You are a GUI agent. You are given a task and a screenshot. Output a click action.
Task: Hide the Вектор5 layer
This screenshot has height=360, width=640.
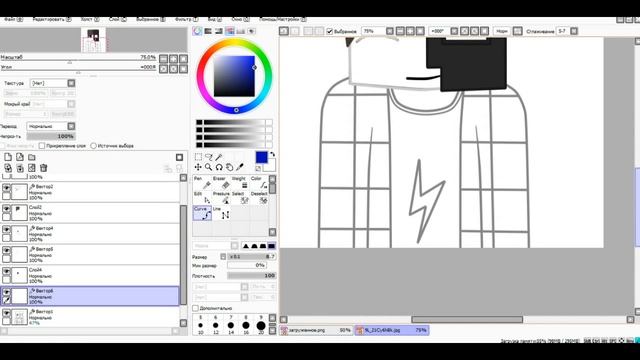7,250
